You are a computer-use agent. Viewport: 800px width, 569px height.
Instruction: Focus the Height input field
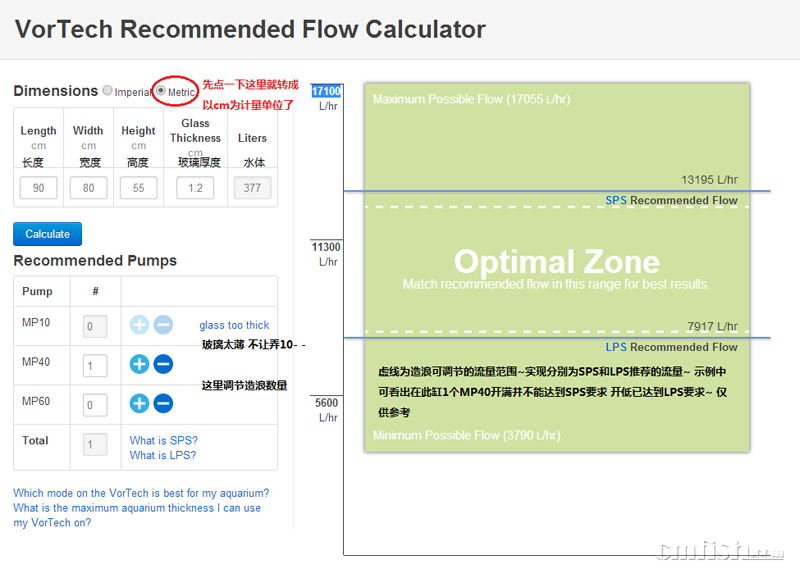coord(138,188)
